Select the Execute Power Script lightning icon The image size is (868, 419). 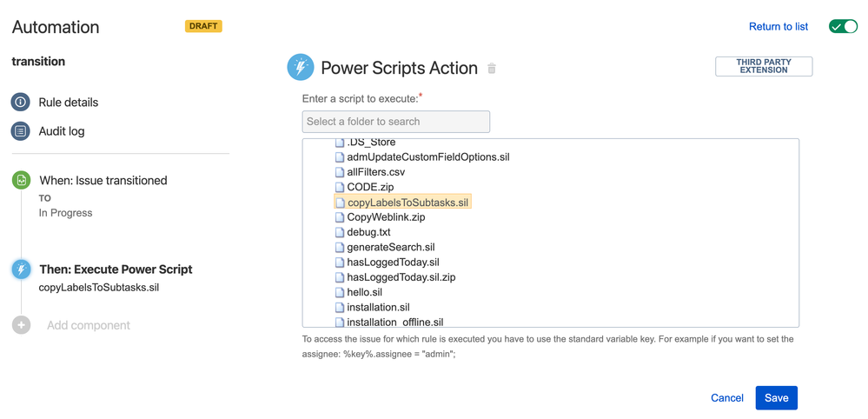pyautogui.click(x=21, y=269)
